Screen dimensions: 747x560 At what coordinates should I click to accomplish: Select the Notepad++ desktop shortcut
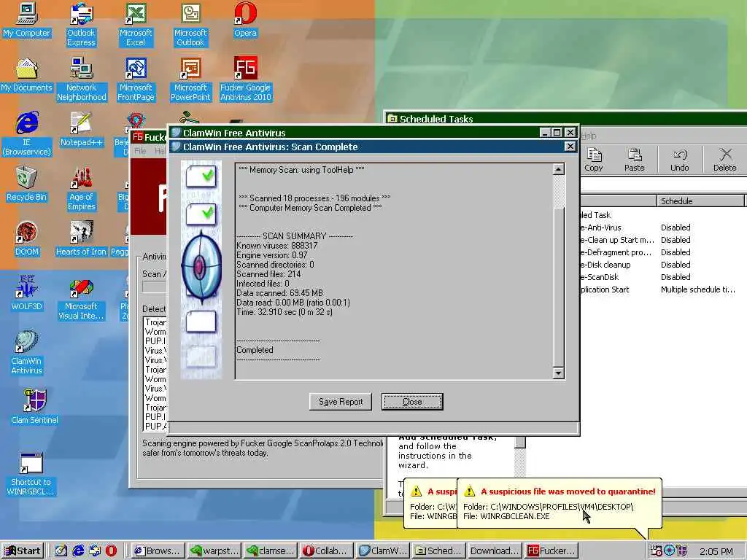coord(82,130)
